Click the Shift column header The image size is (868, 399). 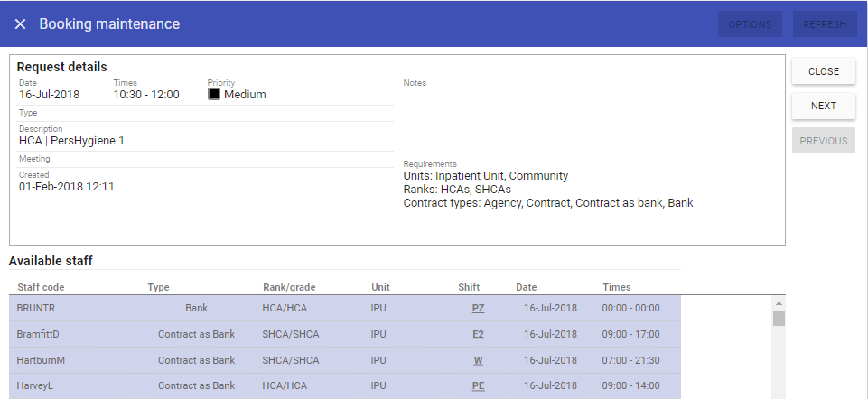(469, 287)
